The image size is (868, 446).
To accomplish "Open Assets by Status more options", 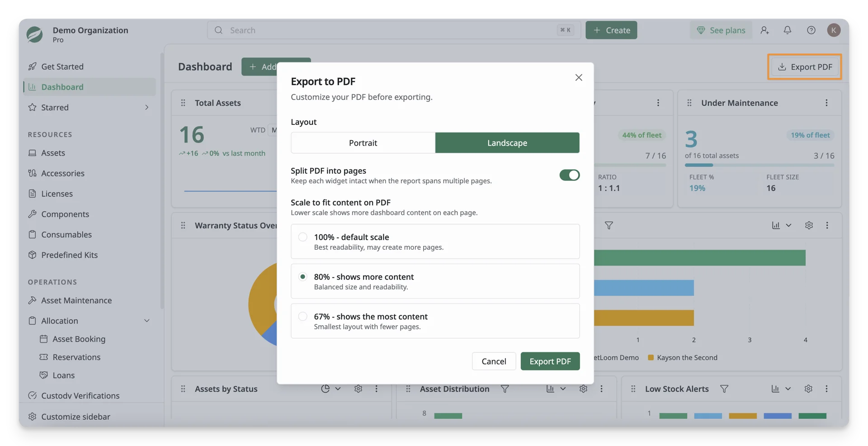I will point(376,389).
